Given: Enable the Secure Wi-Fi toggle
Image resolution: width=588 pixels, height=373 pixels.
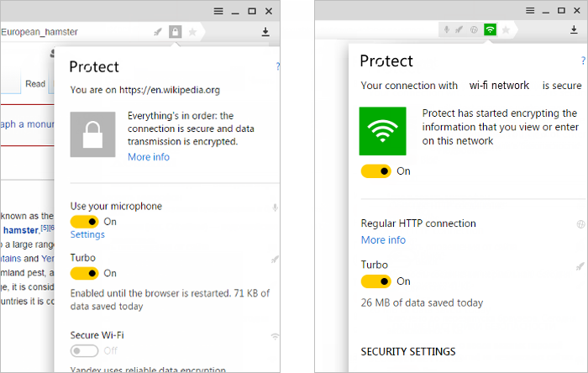Looking at the screenshot, I should coord(84,351).
